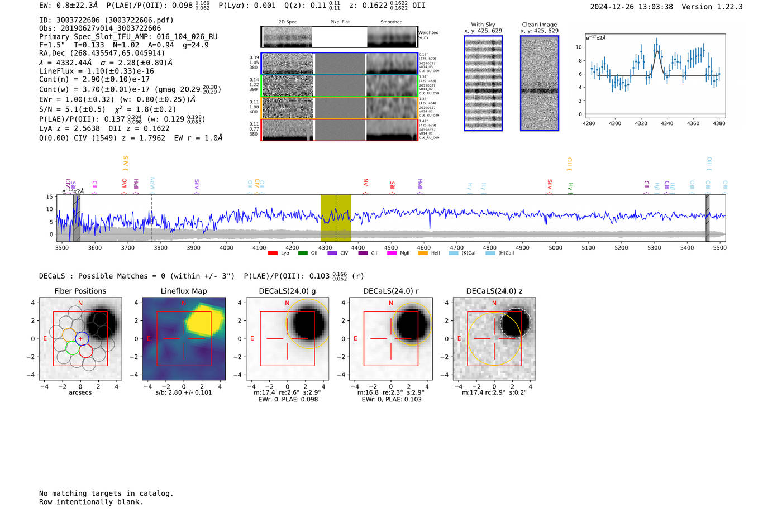Open the Fiber Positions image
Viewport: 782px width, 532px height.
point(80,339)
